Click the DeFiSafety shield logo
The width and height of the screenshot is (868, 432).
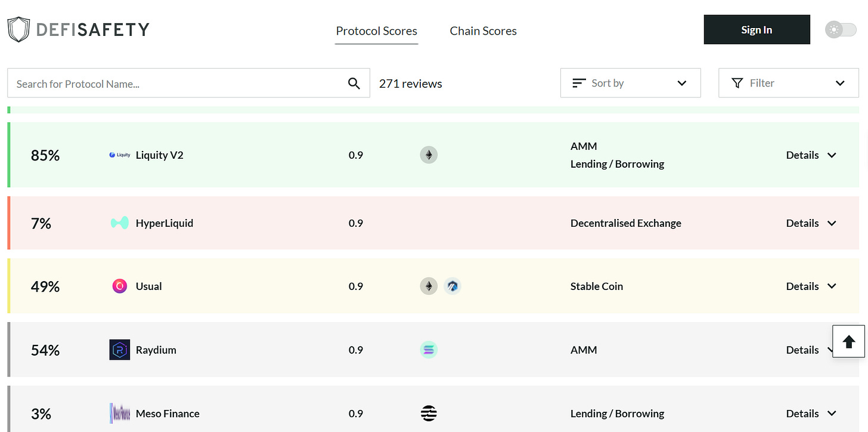tap(18, 28)
